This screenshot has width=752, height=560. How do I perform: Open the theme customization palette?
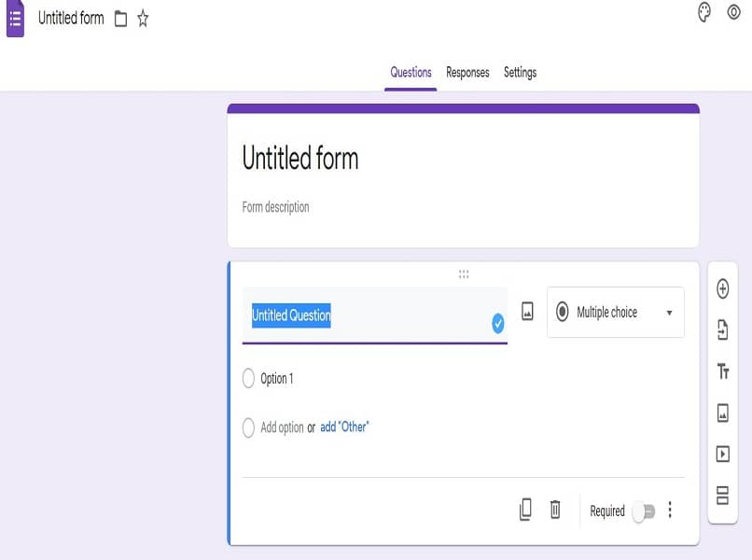pyautogui.click(x=704, y=15)
